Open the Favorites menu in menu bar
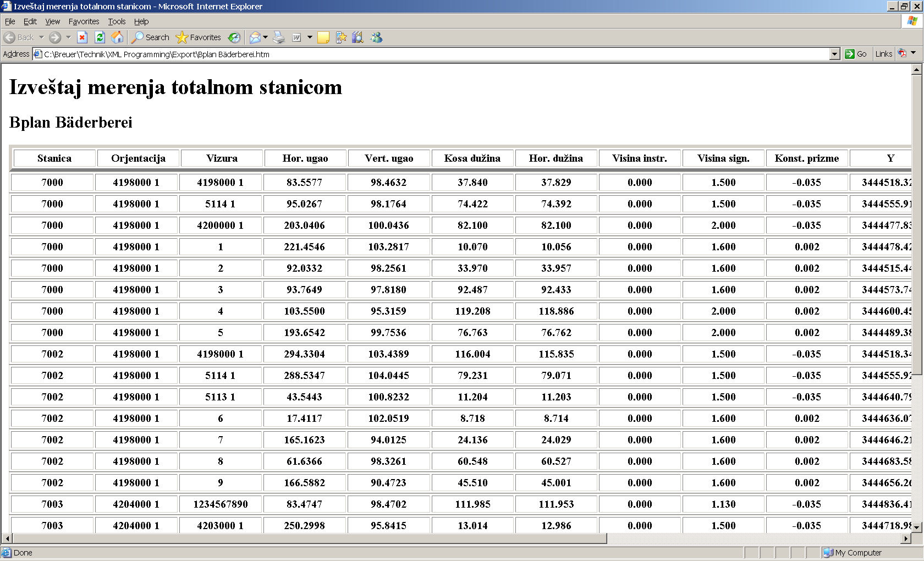 [84, 21]
